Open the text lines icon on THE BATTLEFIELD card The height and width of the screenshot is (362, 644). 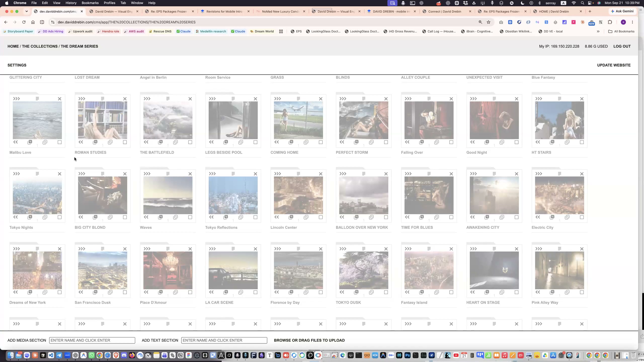point(168,99)
